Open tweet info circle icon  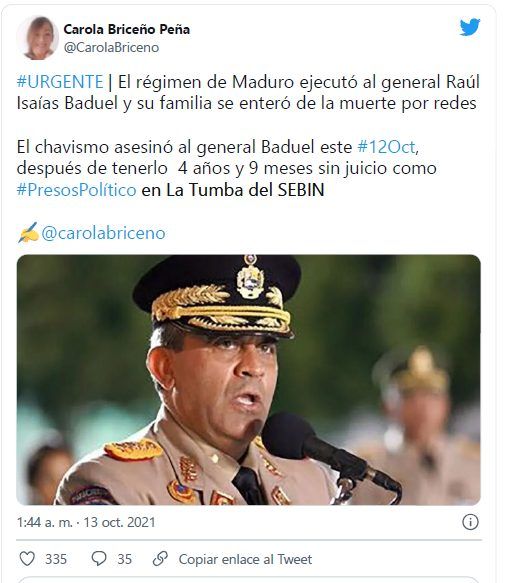click(470, 522)
